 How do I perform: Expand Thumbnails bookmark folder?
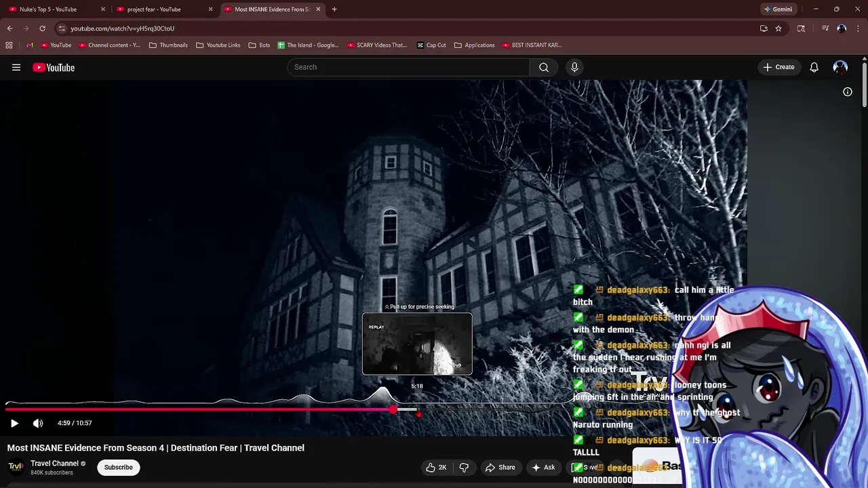point(168,45)
